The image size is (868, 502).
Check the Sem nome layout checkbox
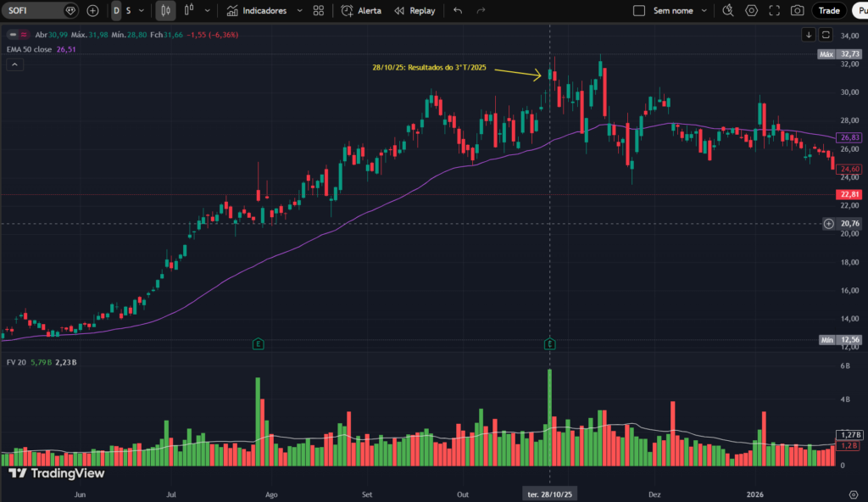point(640,10)
